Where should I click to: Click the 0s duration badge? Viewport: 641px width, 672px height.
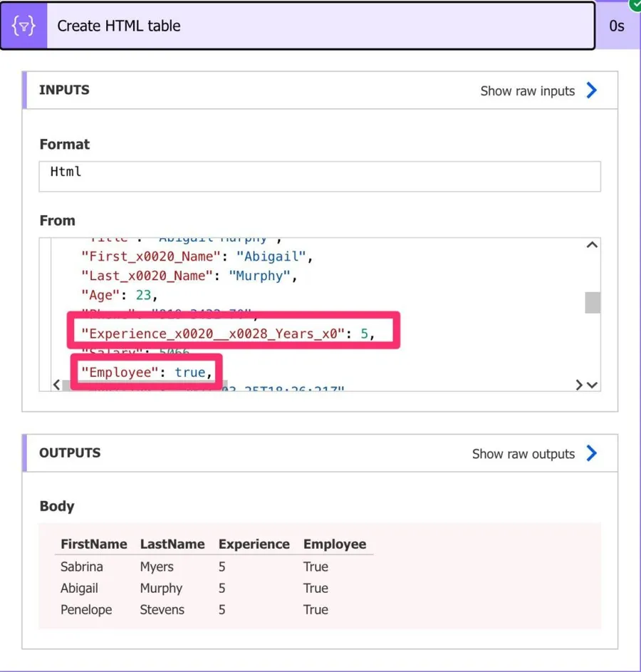tap(616, 26)
